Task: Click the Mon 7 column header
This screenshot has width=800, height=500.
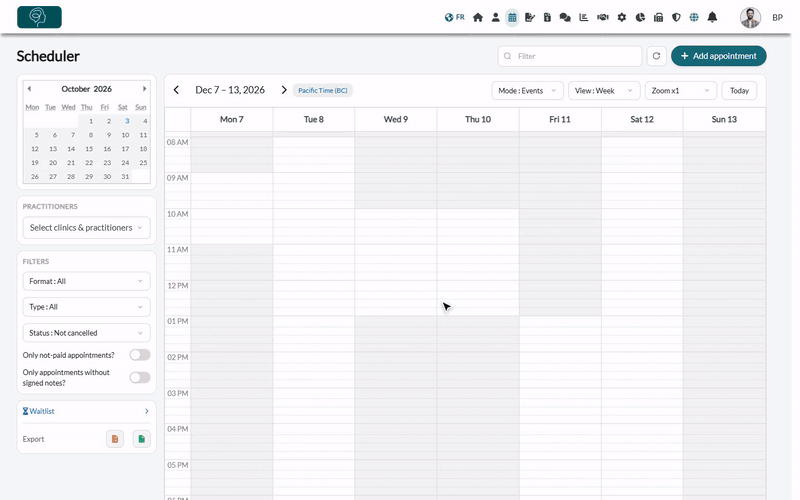Action: [232, 119]
